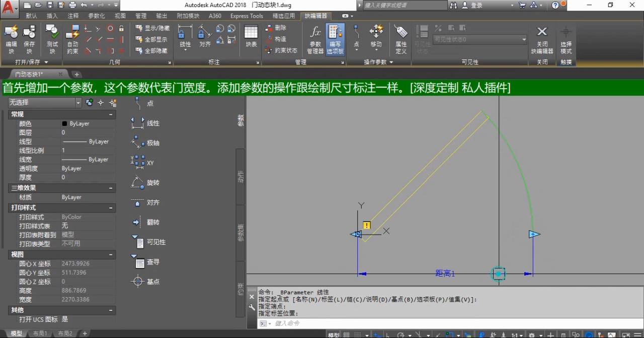Switch to the A360 ribbon tab
The image size is (644, 338).
click(215, 16)
